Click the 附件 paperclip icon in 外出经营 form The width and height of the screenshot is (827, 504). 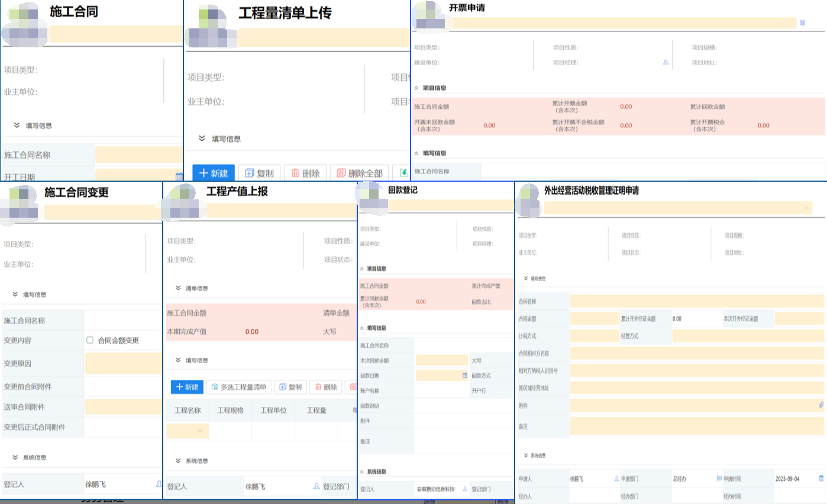(x=821, y=405)
